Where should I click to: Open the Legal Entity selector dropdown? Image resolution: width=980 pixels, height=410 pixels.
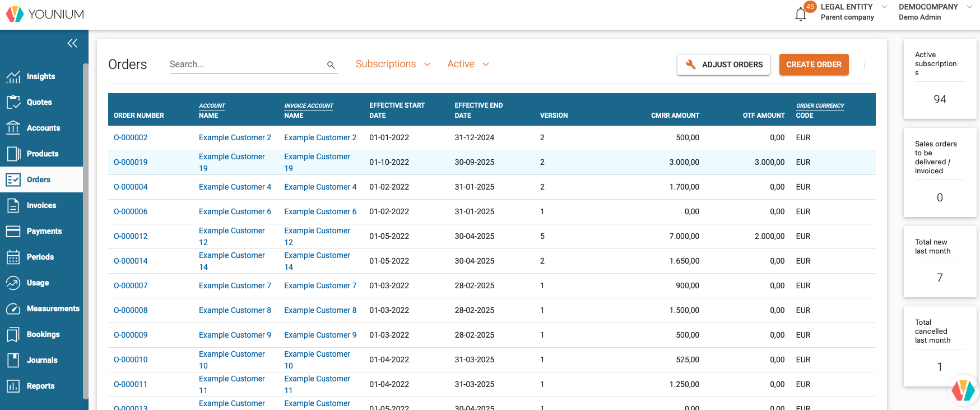pos(853,12)
